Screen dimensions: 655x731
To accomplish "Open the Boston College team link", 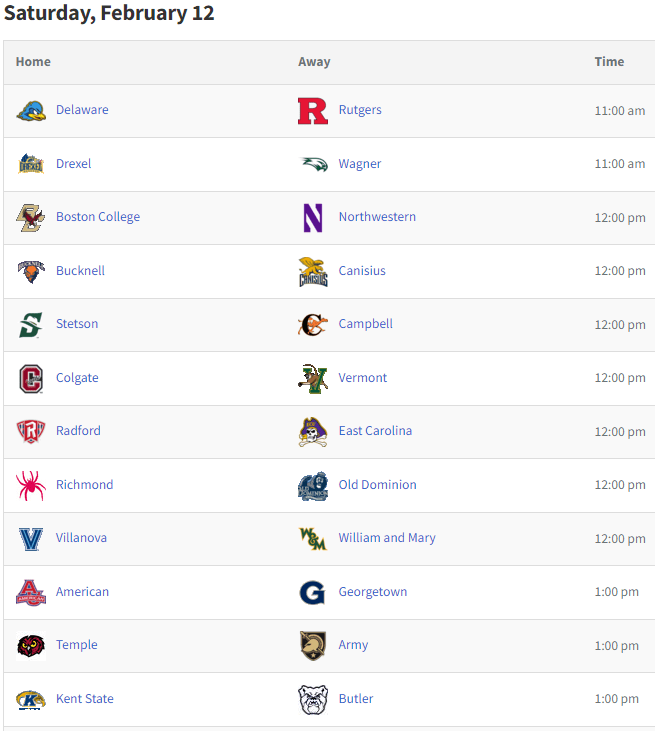I will tap(98, 217).
